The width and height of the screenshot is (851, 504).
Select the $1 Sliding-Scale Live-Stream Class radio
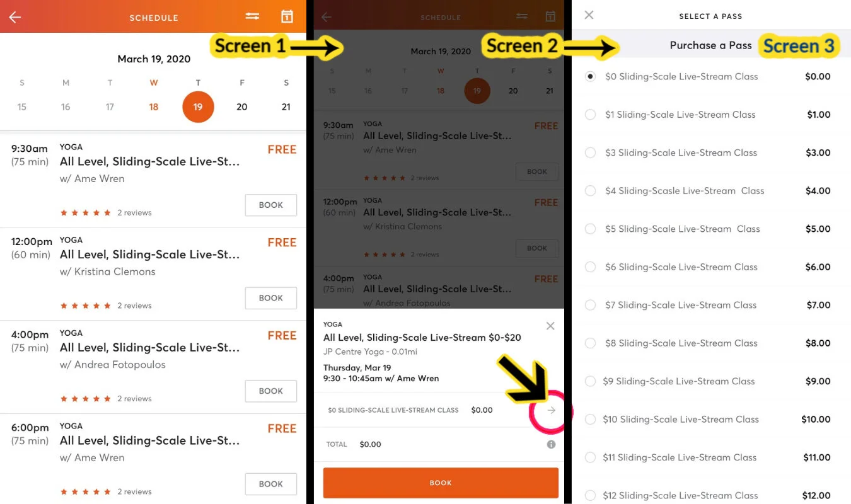click(590, 115)
